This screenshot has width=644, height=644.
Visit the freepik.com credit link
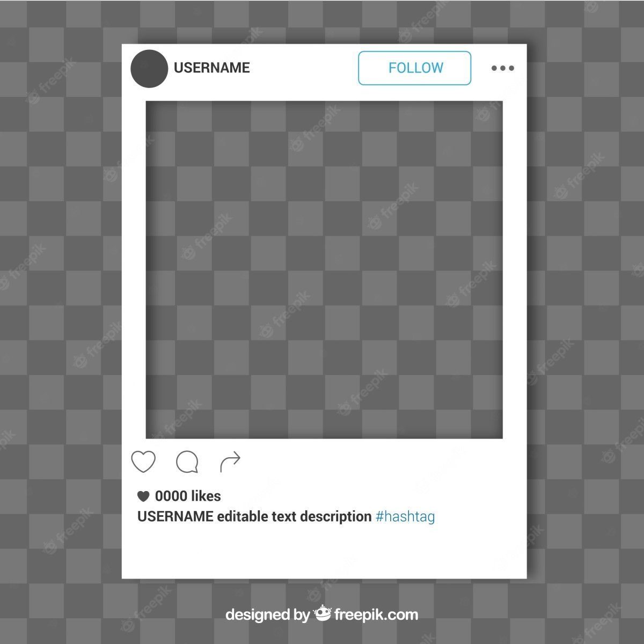pyautogui.click(x=376, y=614)
